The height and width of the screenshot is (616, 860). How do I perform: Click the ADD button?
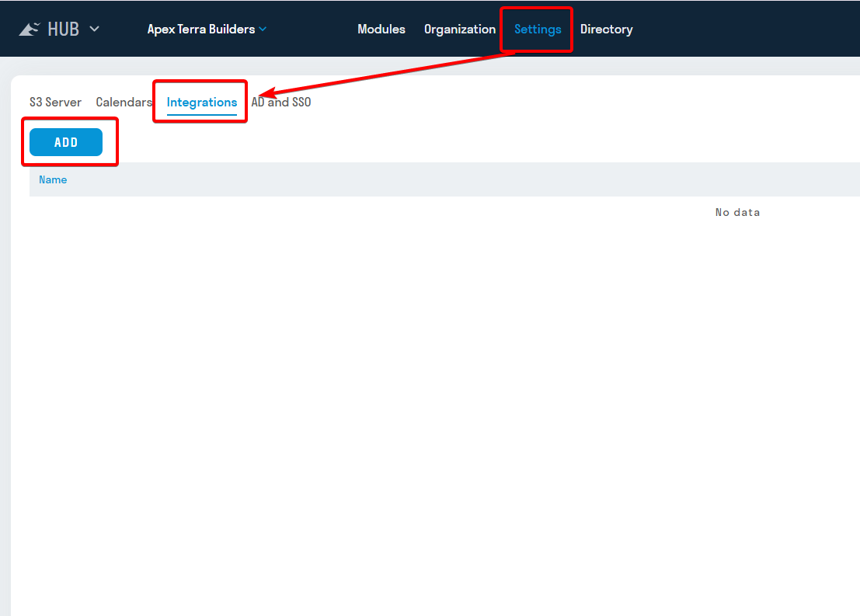[x=66, y=142]
